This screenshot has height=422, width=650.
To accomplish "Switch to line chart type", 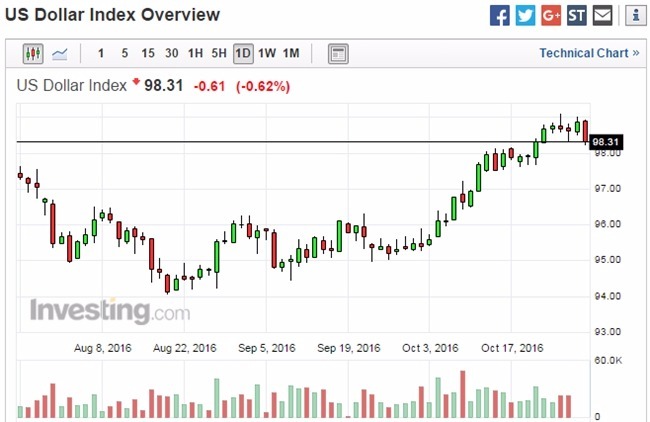I will click(60, 53).
